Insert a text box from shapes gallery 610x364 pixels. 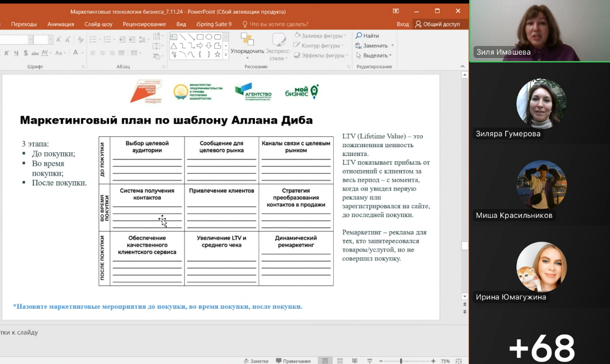[174, 37]
